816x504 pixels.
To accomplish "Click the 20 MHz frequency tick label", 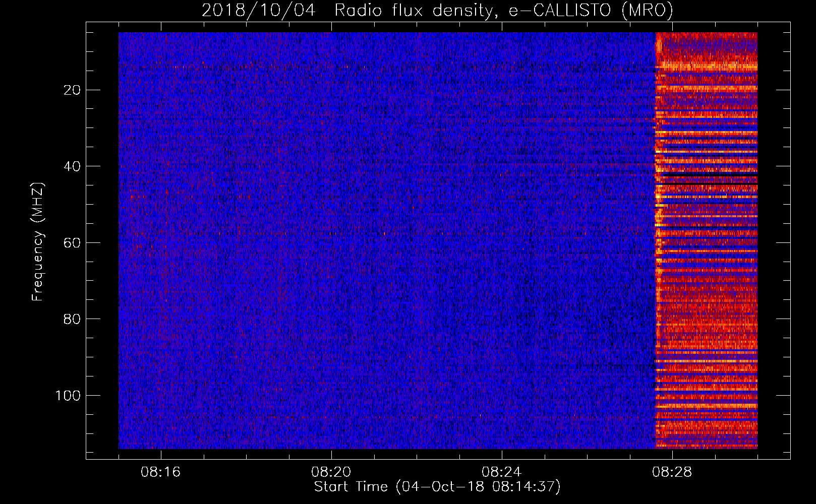I will (x=73, y=90).
